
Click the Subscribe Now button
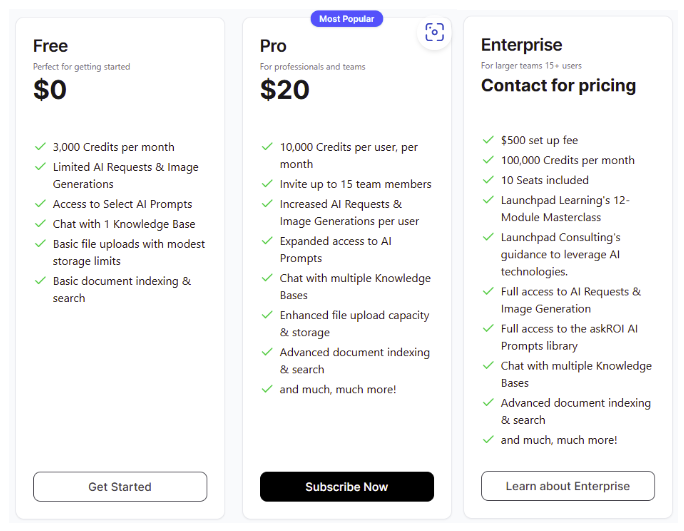[x=347, y=486]
